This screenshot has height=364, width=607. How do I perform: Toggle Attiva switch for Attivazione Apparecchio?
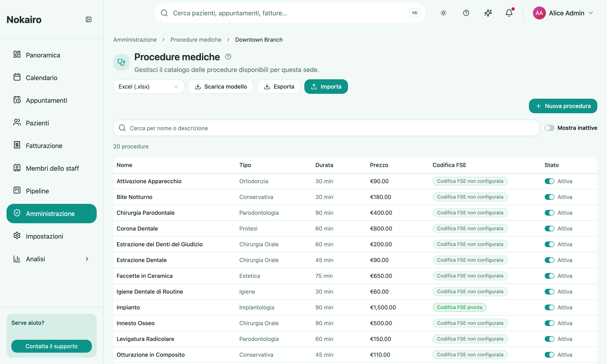(x=549, y=181)
